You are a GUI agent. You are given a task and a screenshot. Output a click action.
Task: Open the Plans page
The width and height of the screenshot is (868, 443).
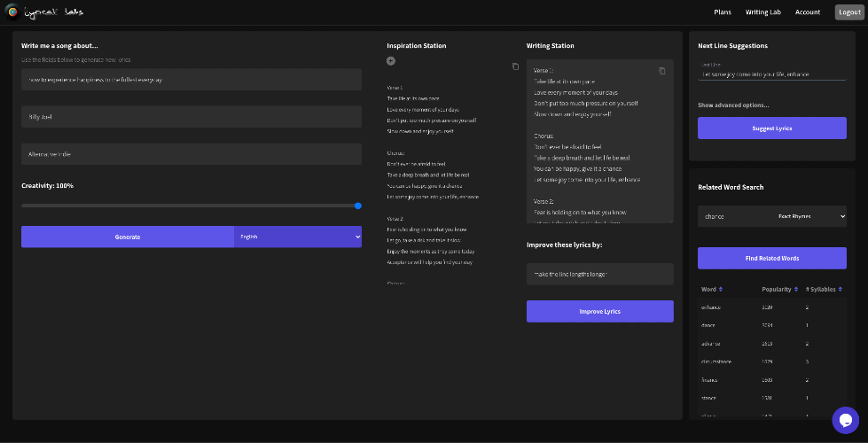723,12
